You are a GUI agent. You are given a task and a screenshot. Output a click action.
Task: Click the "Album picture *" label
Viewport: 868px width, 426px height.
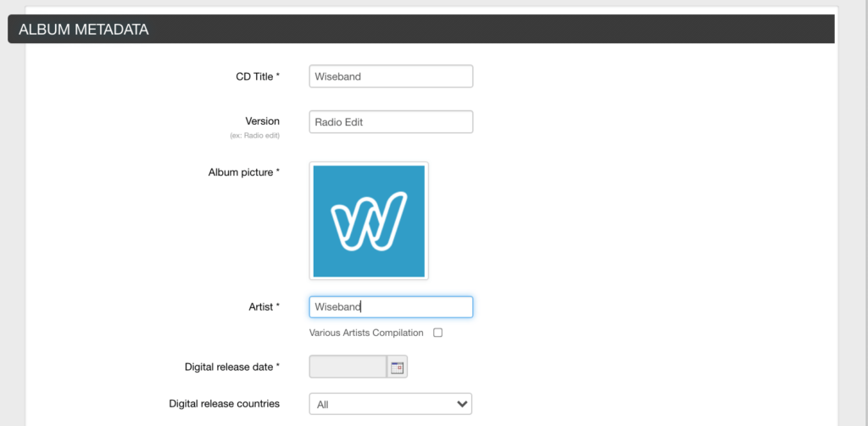(244, 172)
